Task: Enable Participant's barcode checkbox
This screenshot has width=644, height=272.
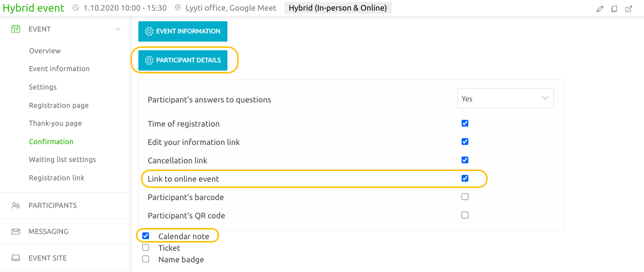Action: [465, 197]
